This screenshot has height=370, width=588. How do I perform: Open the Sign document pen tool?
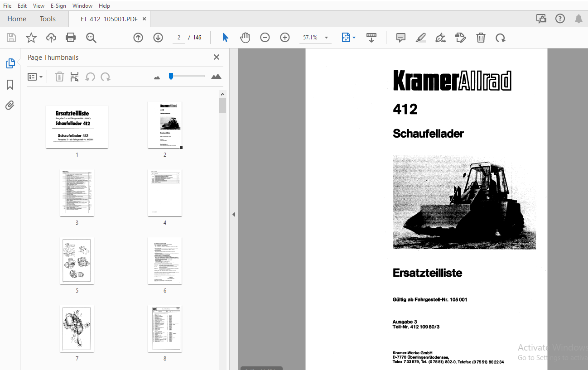coord(441,38)
